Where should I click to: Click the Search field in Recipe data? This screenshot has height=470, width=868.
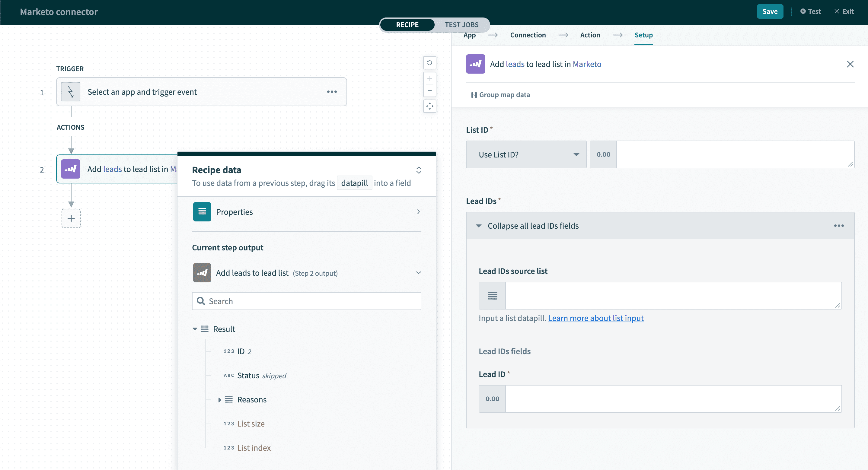coord(306,301)
